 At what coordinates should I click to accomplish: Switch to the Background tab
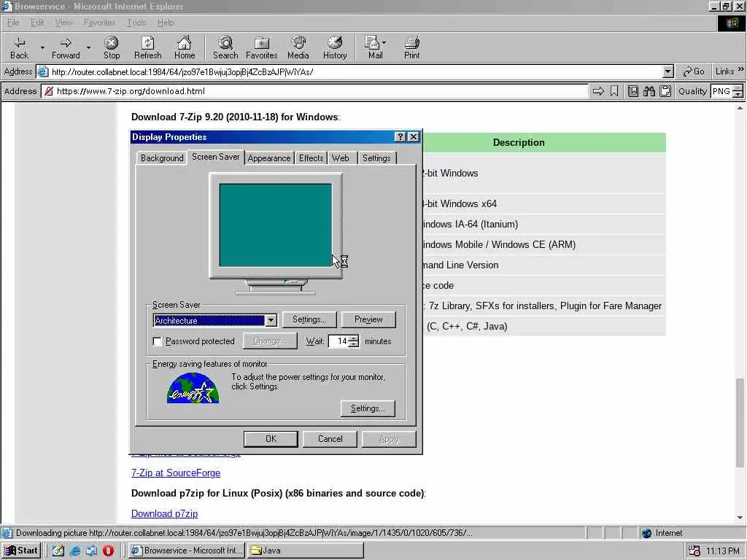[x=161, y=158]
